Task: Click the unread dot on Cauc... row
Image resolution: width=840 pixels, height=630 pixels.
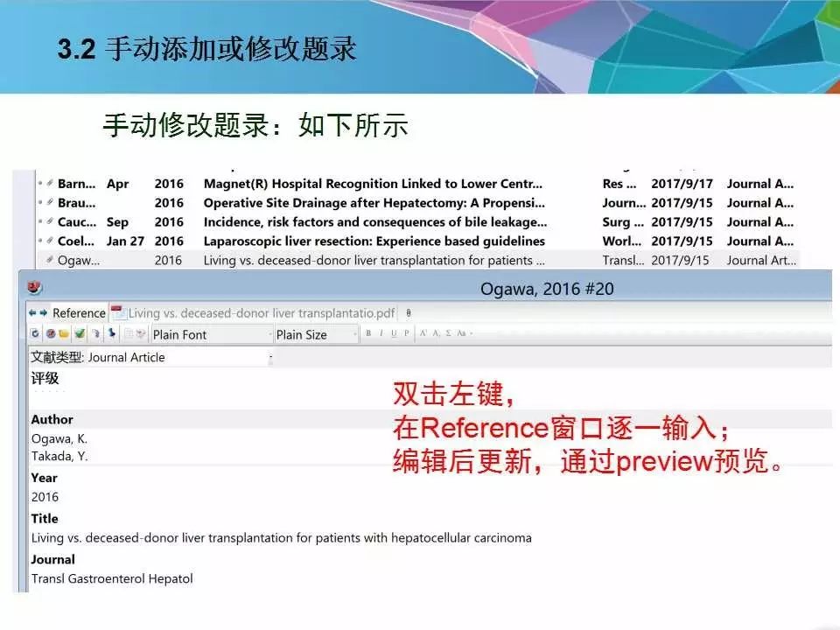Action: (x=40, y=221)
